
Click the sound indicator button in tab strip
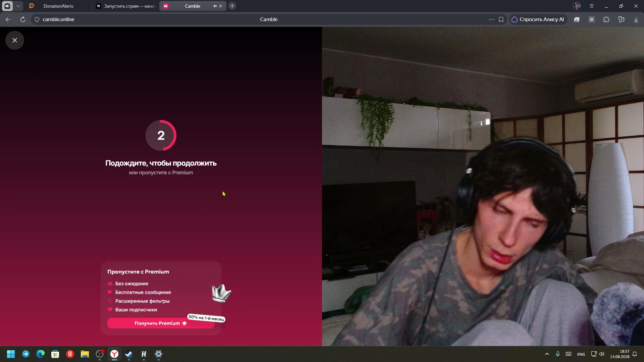[7, 6]
